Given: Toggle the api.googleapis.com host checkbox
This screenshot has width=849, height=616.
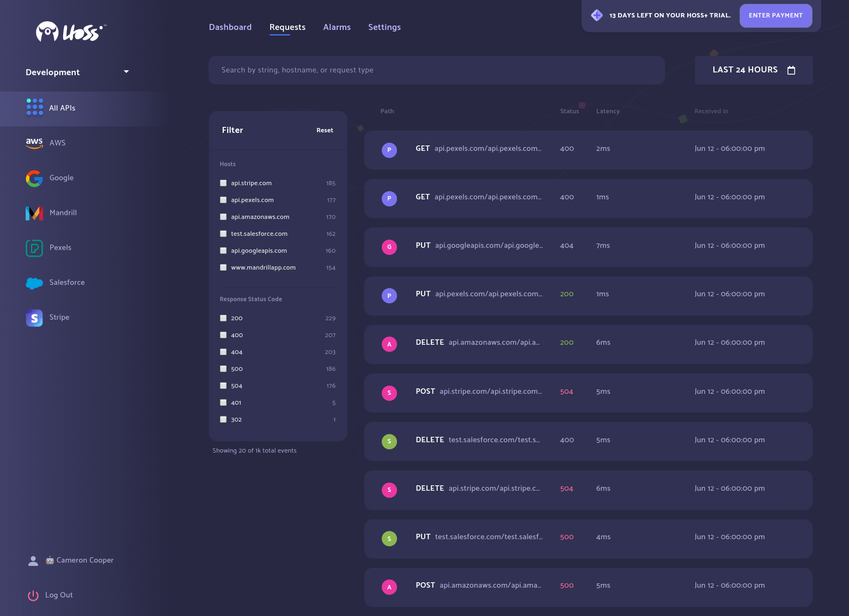Looking at the screenshot, I should click(x=223, y=251).
